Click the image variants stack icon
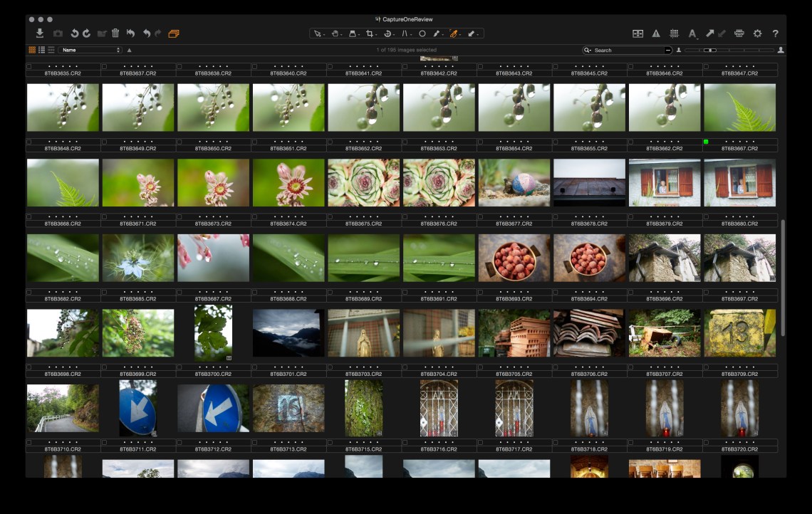812x514 pixels. pyautogui.click(x=174, y=33)
